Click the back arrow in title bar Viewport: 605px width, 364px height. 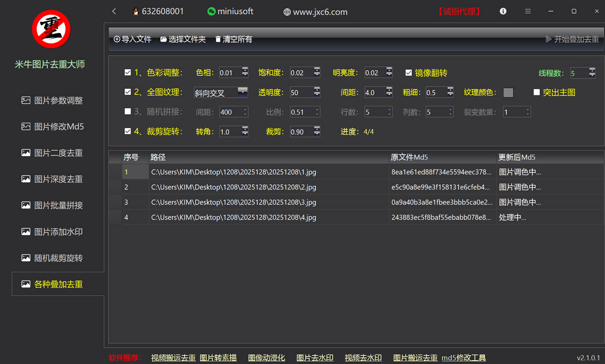tap(114, 11)
